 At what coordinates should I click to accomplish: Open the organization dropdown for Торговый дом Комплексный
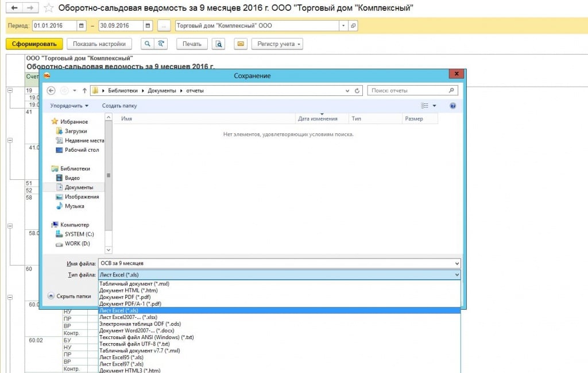coord(343,26)
